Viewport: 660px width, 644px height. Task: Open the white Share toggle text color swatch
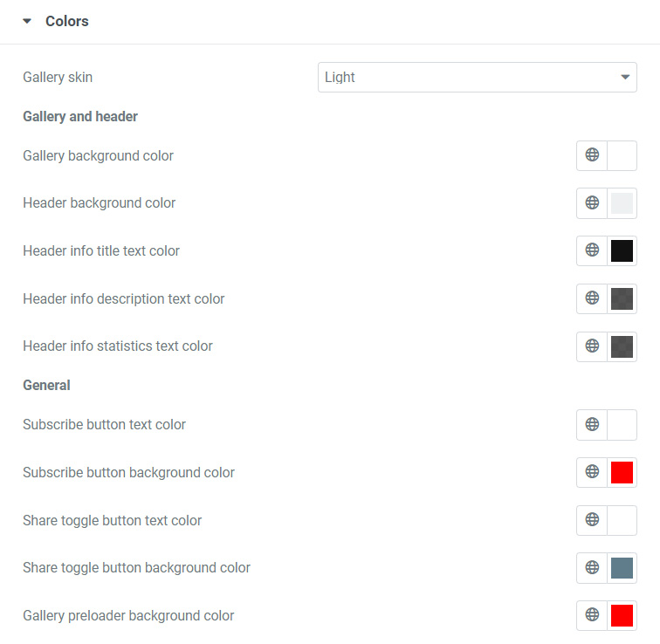pyautogui.click(x=622, y=521)
